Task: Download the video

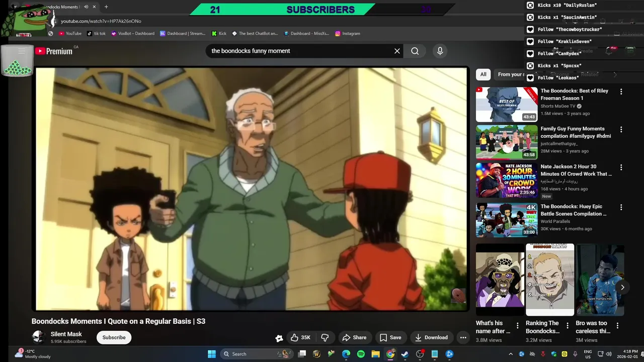Action: pos(431,337)
